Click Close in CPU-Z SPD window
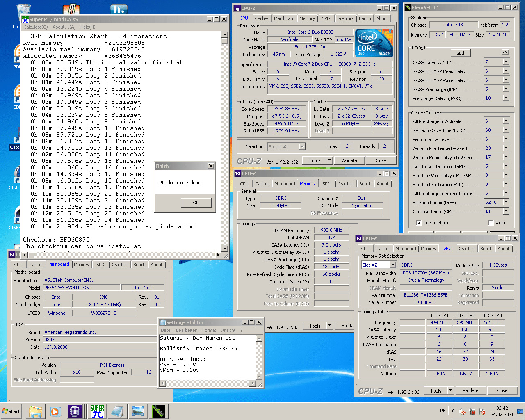 tap(502, 390)
